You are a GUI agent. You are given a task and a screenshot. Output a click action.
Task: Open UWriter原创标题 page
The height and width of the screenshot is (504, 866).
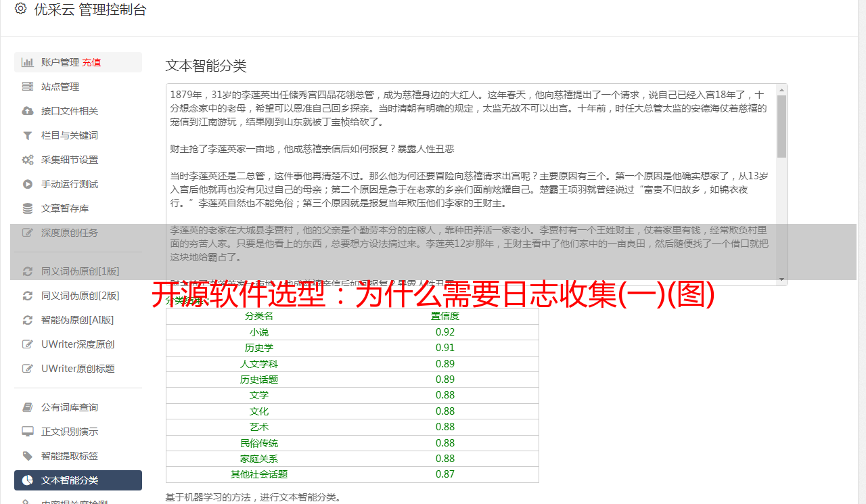(x=78, y=369)
